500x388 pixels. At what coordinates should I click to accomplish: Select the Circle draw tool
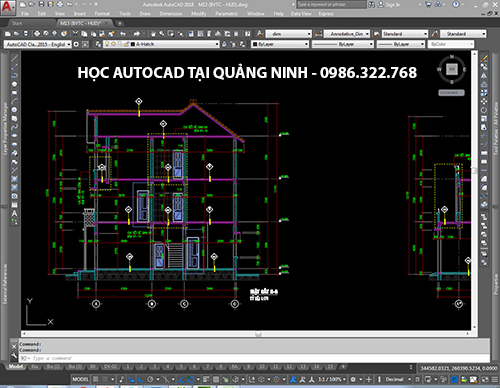tap(14, 110)
